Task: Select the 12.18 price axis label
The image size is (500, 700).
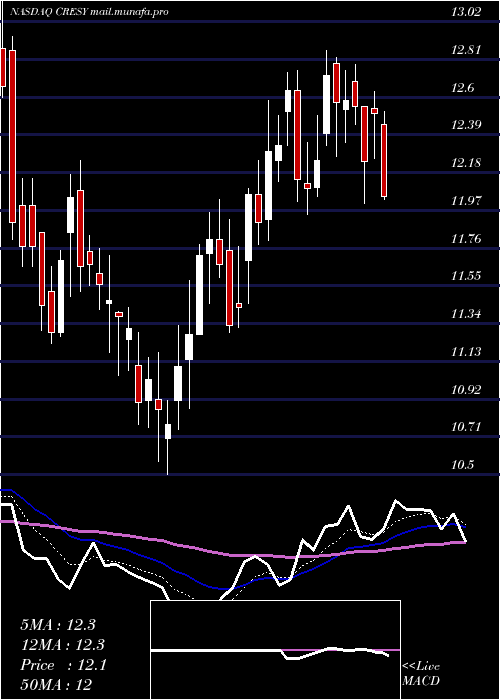Action: coord(466,163)
